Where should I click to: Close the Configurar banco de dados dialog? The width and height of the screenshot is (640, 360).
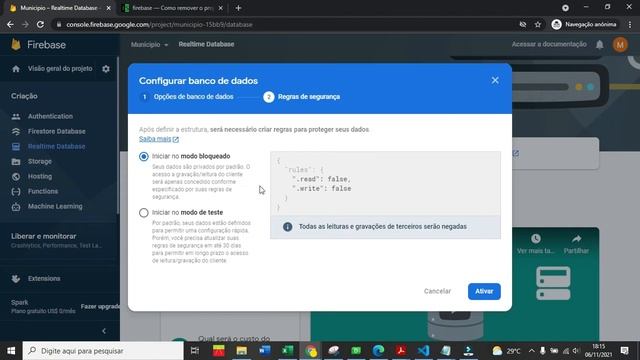(x=495, y=80)
